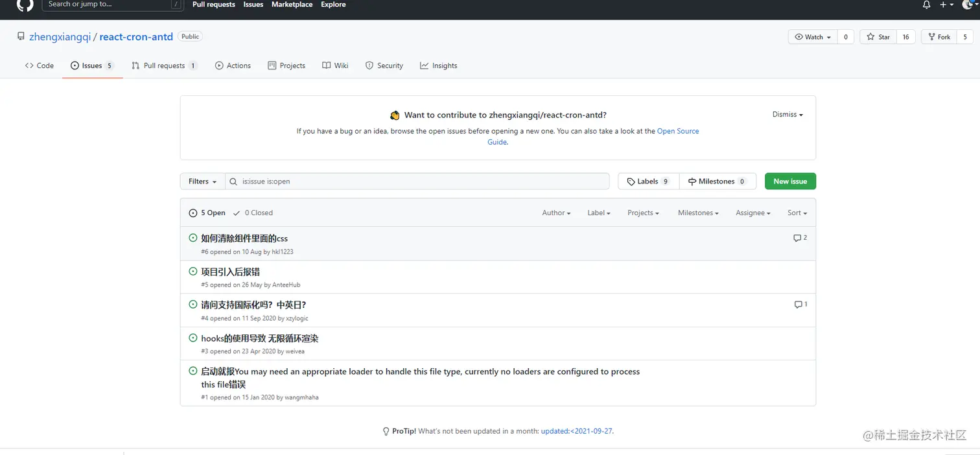Open the Open Source Guide link
Viewport: 980px width, 455px height.
pos(678,131)
